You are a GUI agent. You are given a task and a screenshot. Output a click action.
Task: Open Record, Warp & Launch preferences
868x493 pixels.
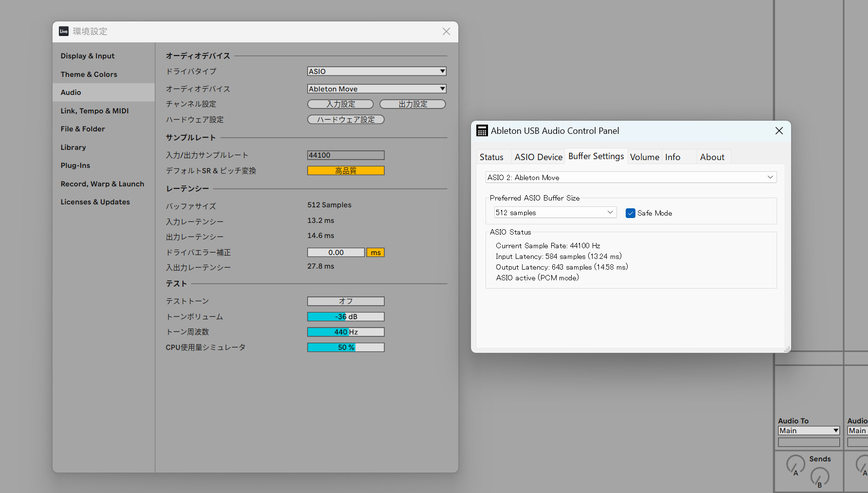point(104,184)
